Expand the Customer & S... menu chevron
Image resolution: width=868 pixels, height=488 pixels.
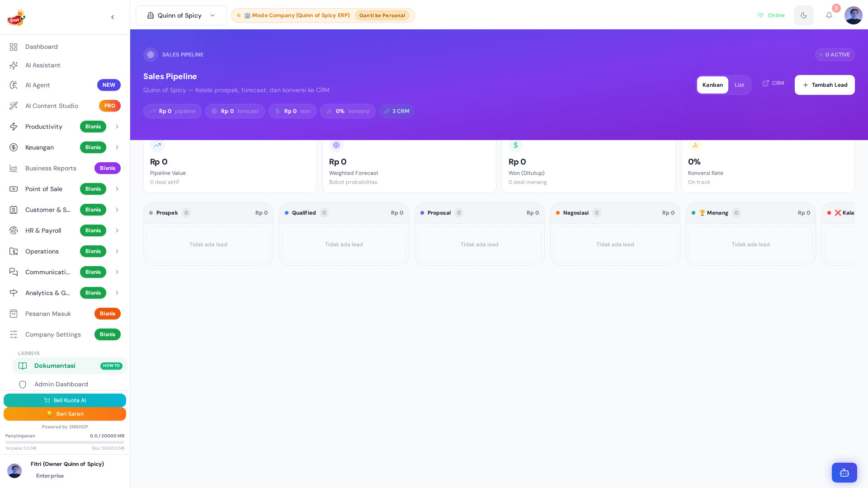tap(117, 210)
